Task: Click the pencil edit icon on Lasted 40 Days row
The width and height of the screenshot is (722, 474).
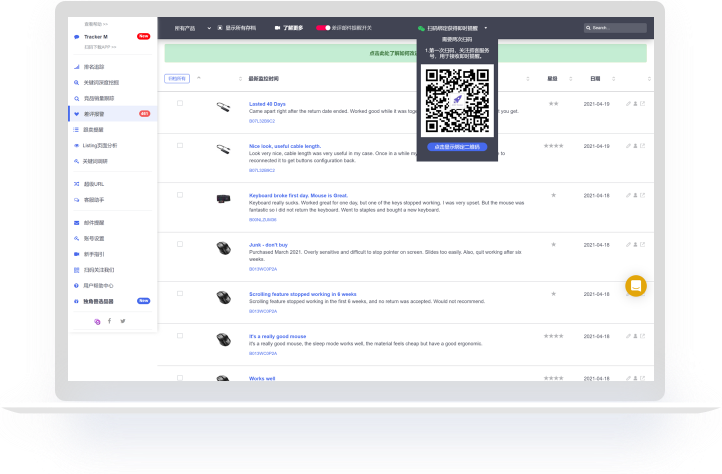Action: pyautogui.click(x=628, y=104)
